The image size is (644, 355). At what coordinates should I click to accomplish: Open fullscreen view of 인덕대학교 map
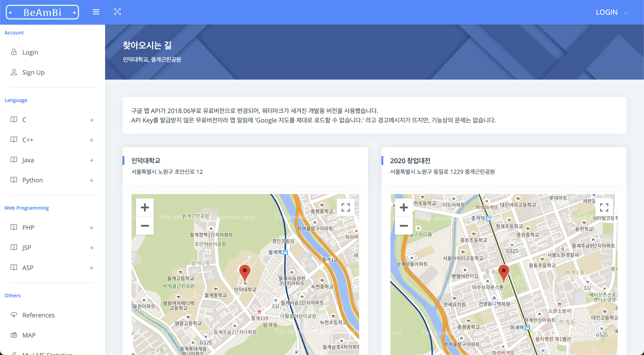tap(345, 207)
